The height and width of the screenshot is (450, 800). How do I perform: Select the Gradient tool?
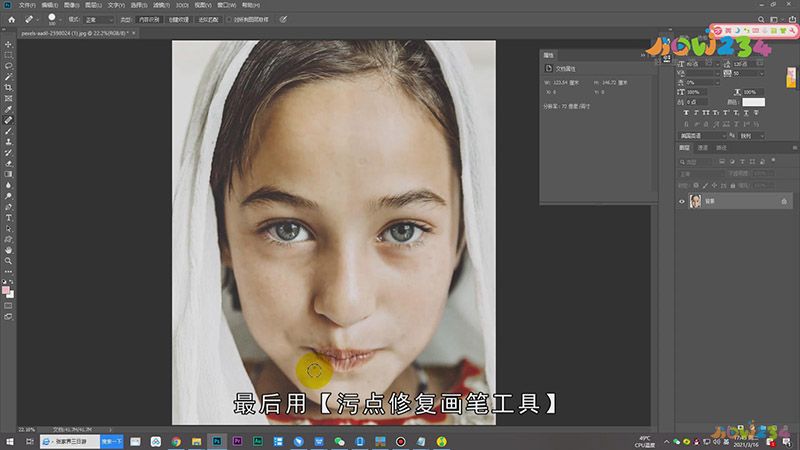(x=8, y=174)
